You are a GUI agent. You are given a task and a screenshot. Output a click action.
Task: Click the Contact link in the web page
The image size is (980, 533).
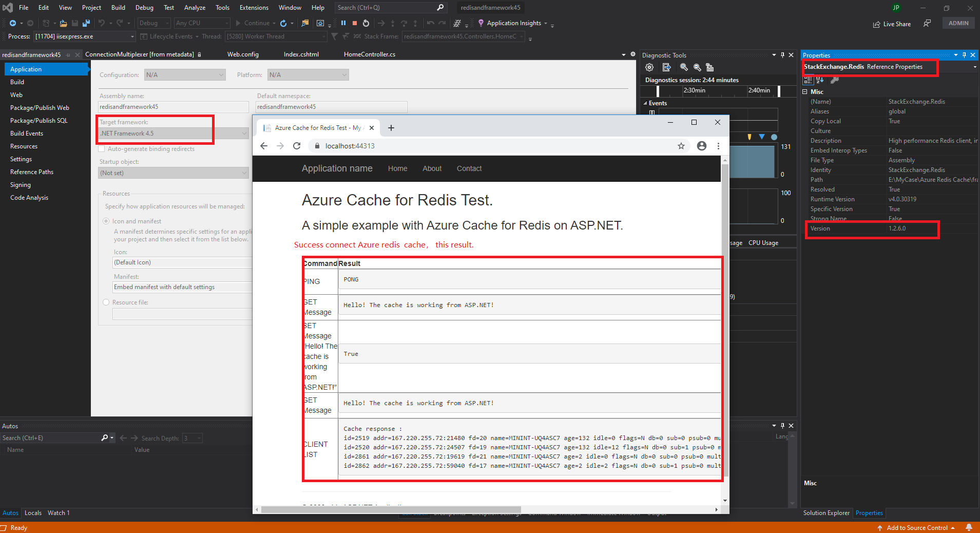tap(469, 168)
